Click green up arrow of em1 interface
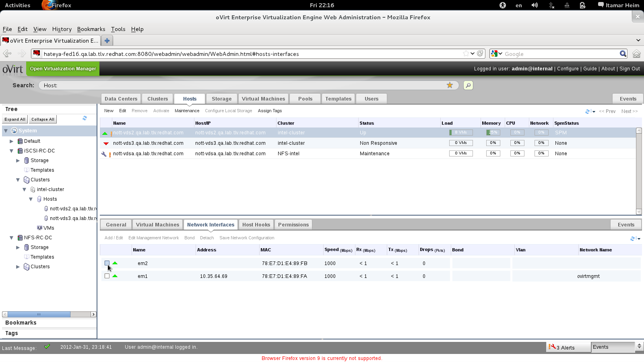The image size is (644, 362). point(115,276)
